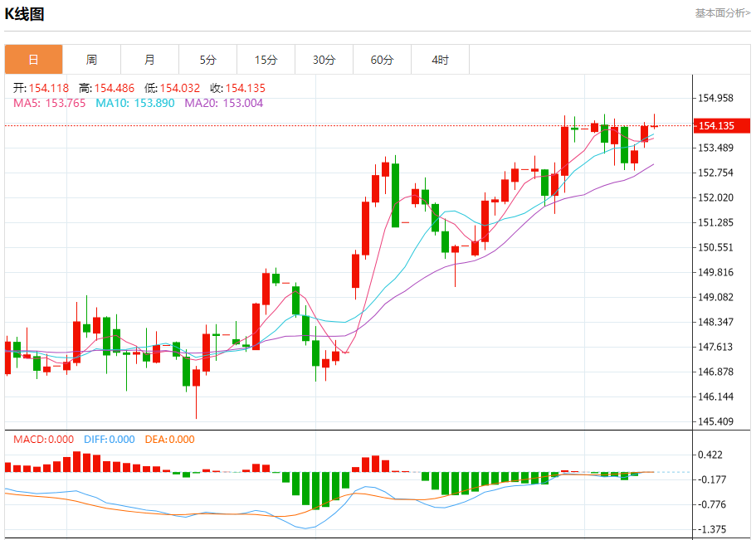Show the 30分 interval chart

click(x=324, y=60)
